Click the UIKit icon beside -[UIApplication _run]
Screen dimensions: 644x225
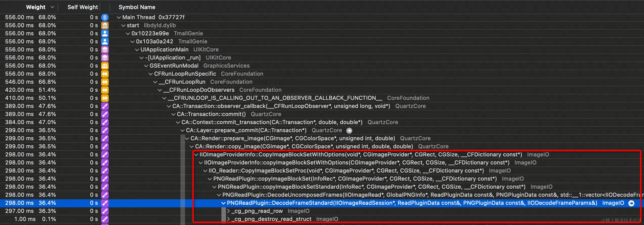pos(105,58)
